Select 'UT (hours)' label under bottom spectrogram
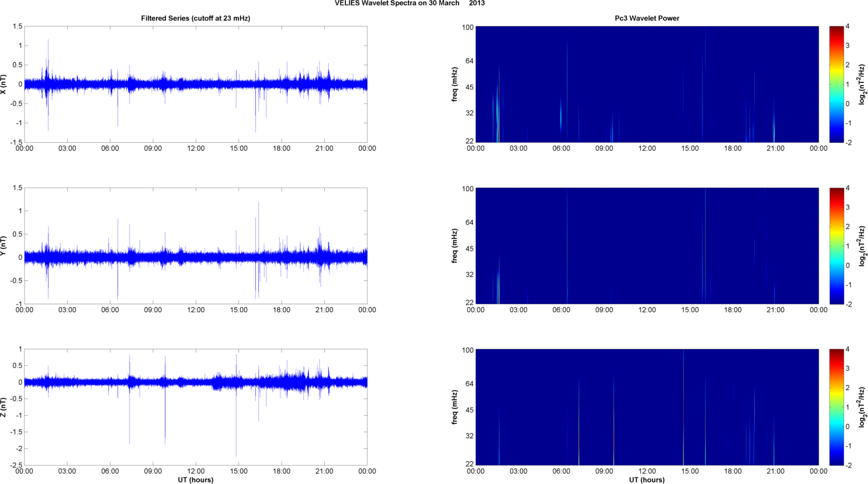This screenshot has height=484, width=868. coord(647,480)
